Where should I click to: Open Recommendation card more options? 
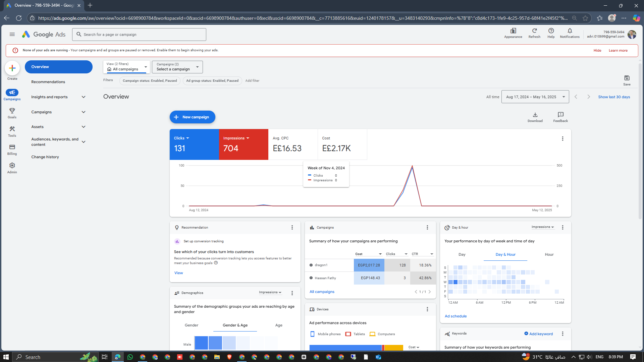(x=292, y=227)
